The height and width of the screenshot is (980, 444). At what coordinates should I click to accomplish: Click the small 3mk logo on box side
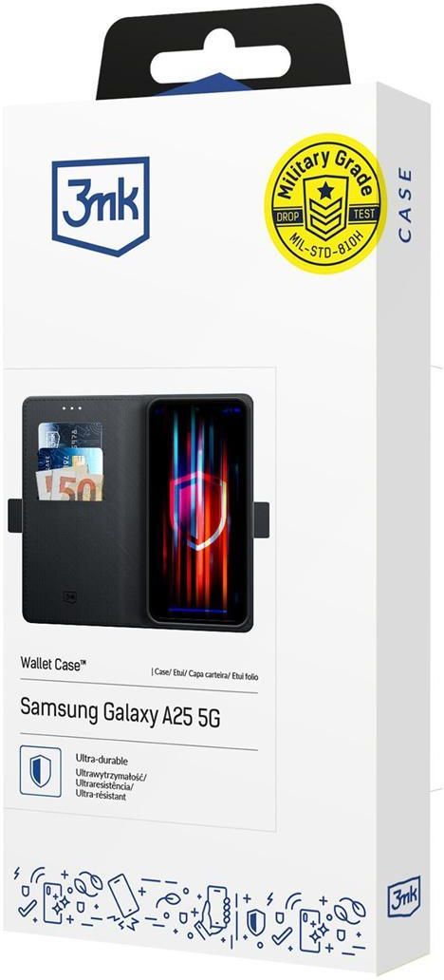click(x=403, y=896)
